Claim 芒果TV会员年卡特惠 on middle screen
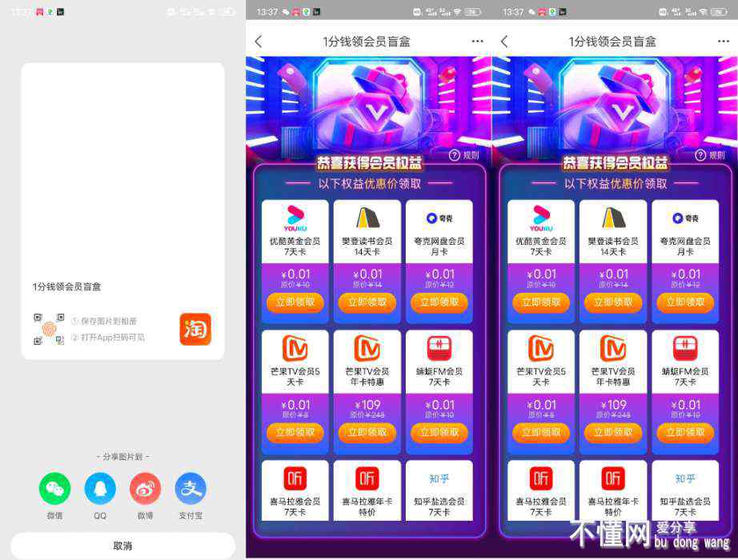Image resolution: width=738 pixels, height=560 pixels. tap(367, 433)
